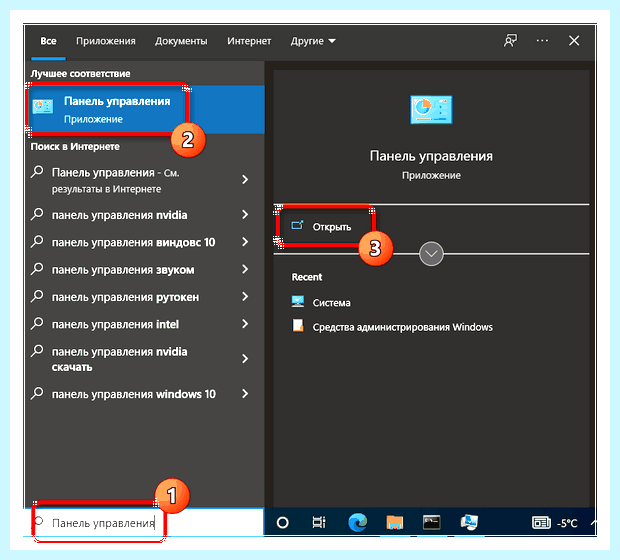This screenshot has height=560, width=620.
Task: Select Панель управления best match result
Action: coord(145,110)
